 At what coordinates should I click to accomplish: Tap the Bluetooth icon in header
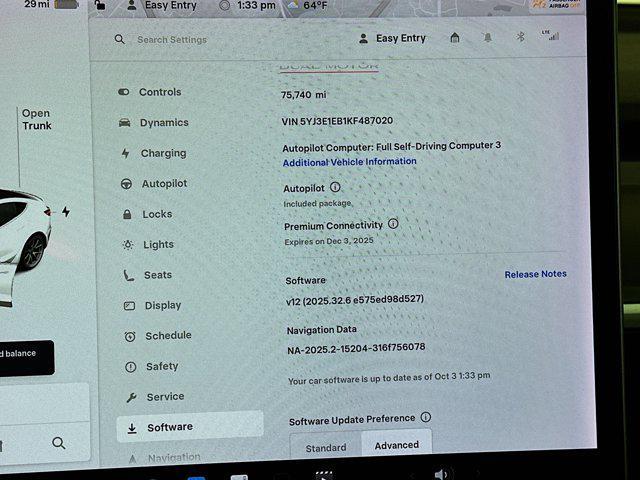tap(519, 38)
